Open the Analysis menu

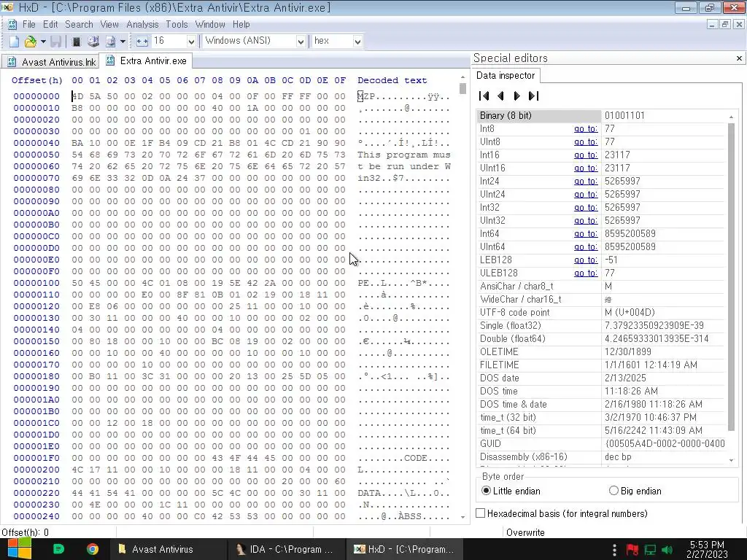142,24
